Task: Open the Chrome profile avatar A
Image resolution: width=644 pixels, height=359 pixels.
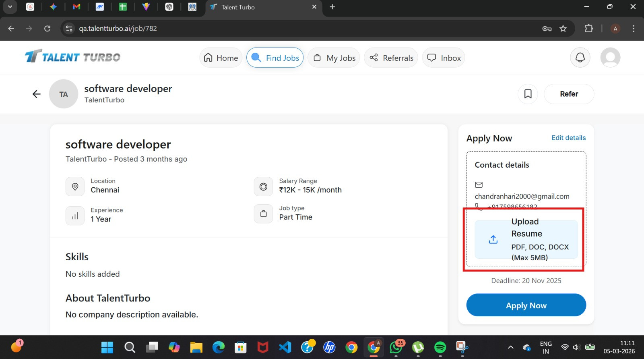Action: 615,28
